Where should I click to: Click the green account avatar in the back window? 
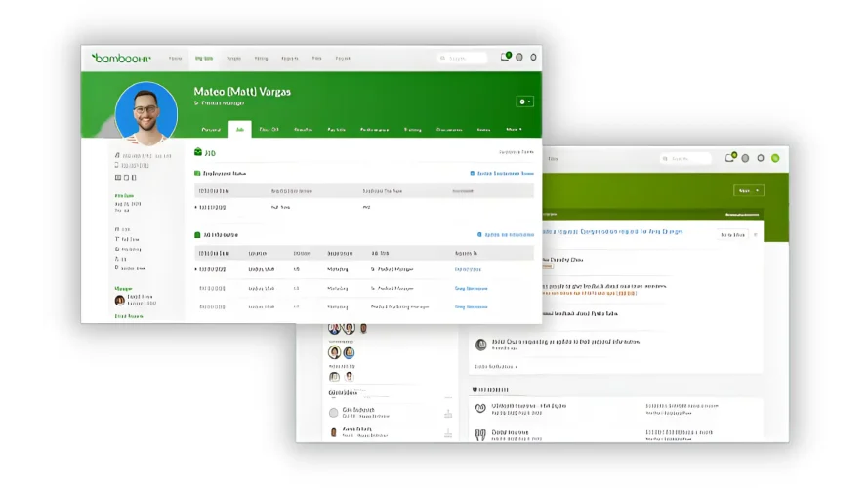(775, 158)
